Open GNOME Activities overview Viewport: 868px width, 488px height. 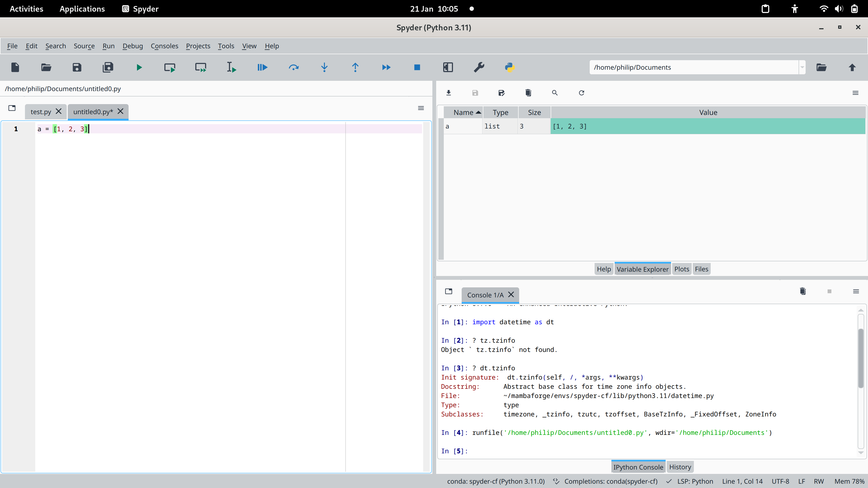tap(26, 9)
